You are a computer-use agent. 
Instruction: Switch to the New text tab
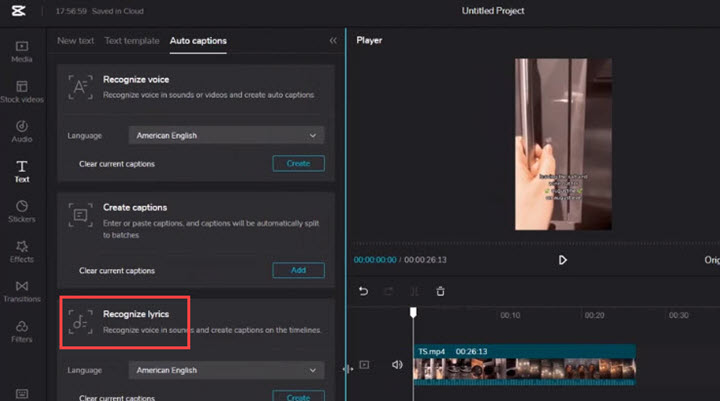pyautogui.click(x=76, y=41)
